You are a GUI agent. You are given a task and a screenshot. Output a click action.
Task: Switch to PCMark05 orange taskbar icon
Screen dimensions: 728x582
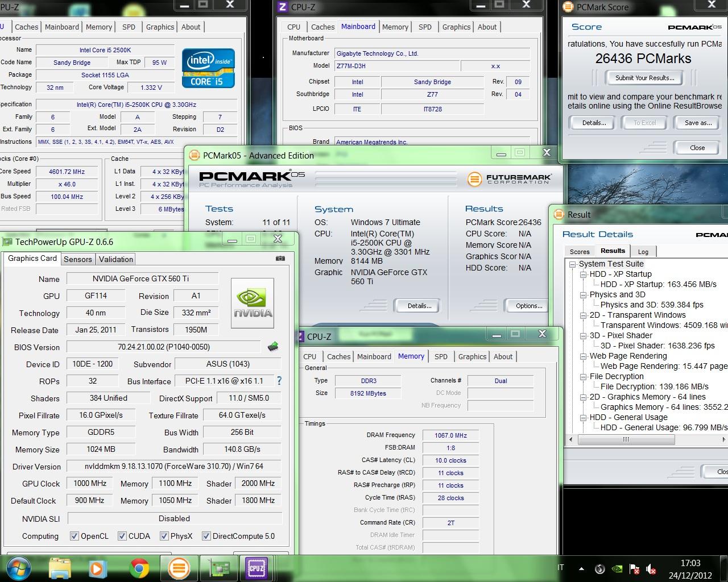click(x=179, y=568)
